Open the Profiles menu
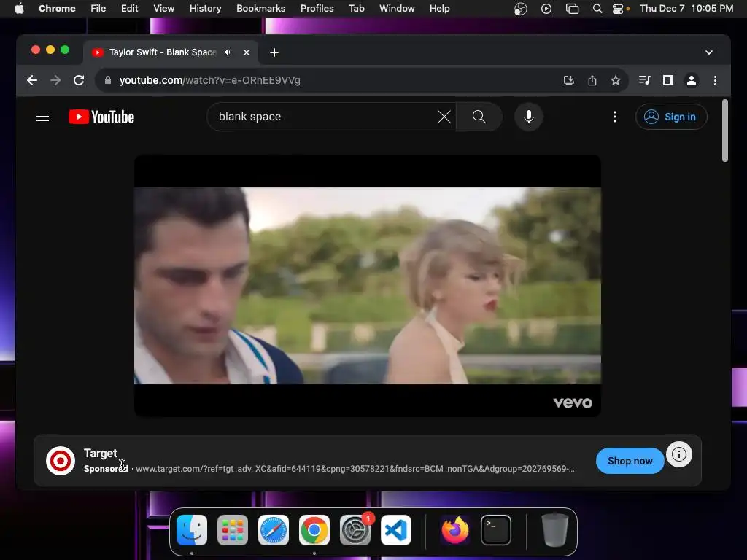Viewport: 747px width, 560px height. (x=317, y=9)
